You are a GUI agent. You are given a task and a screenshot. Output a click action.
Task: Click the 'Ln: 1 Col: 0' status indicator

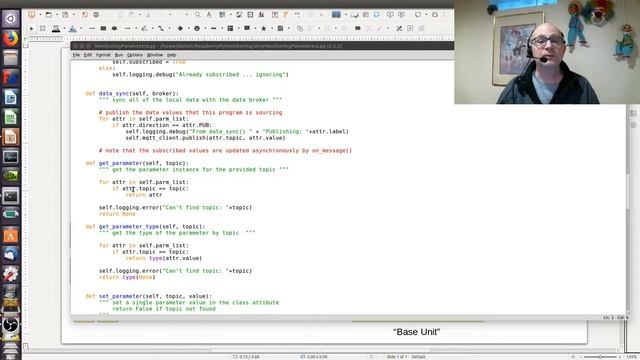pos(616,318)
